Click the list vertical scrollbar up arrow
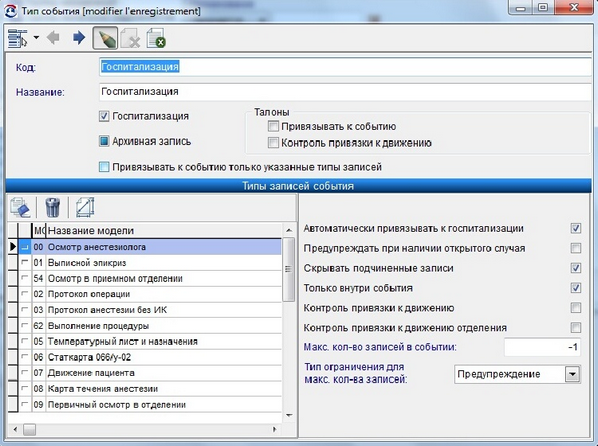The width and height of the screenshot is (598, 446). click(x=289, y=230)
